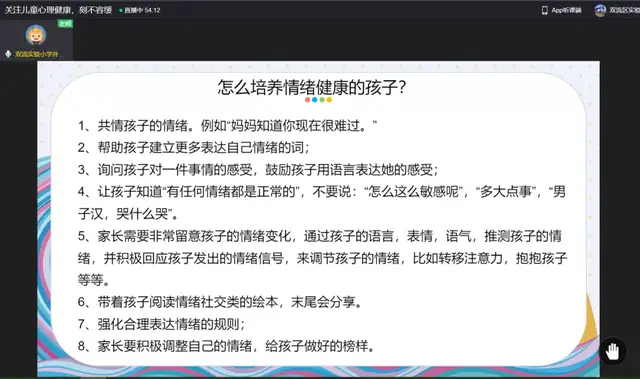
Task: Click slide line 2 帮助孩子建立更多表达
Action: (x=193, y=147)
